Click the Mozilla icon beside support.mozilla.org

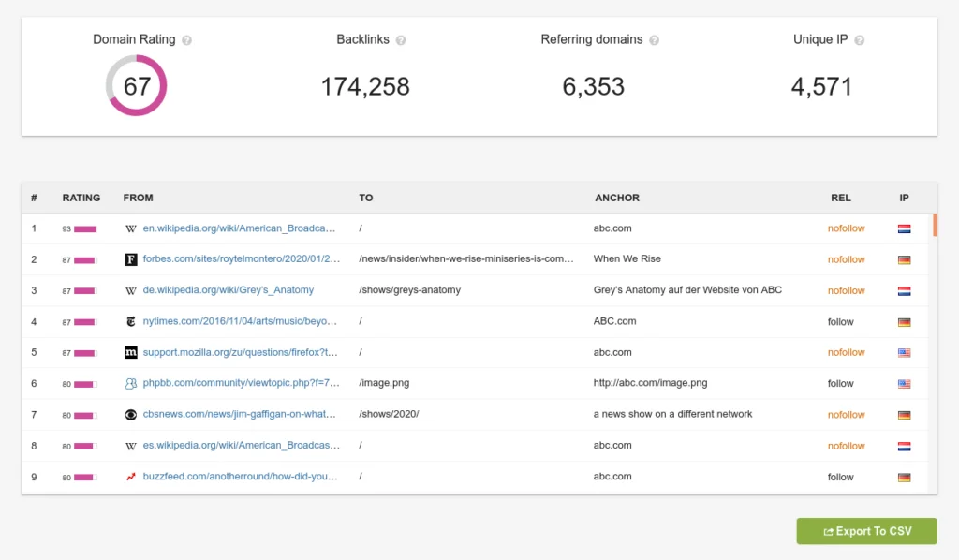(130, 352)
